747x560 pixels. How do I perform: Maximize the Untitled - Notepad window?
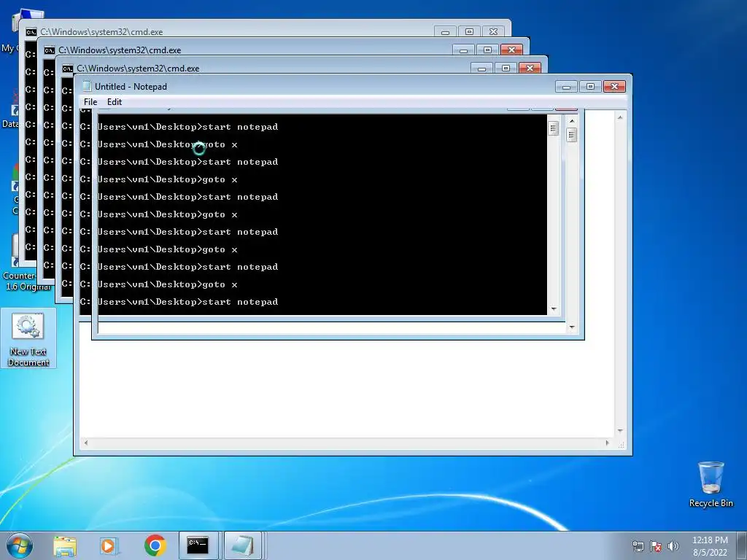click(590, 87)
